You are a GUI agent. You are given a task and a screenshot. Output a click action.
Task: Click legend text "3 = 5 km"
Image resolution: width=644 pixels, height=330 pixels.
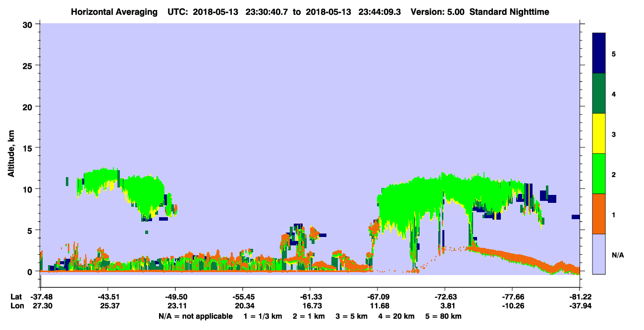point(352,316)
